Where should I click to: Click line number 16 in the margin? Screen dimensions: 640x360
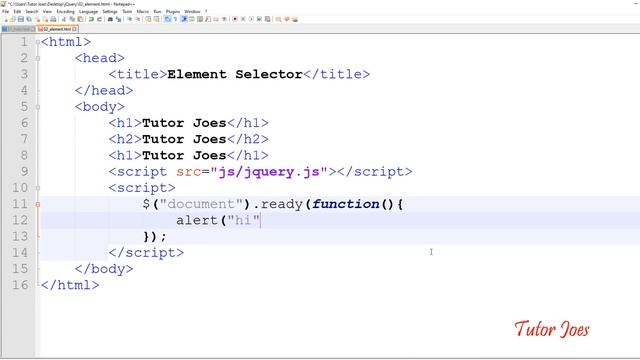point(20,285)
